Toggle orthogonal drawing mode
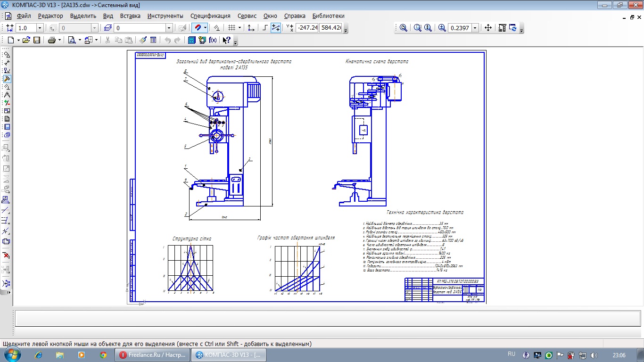The image size is (644, 362). (265, 28)
